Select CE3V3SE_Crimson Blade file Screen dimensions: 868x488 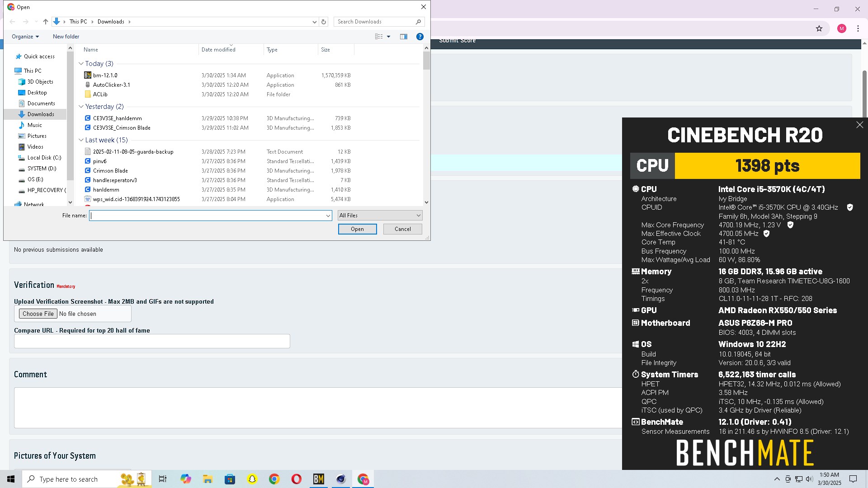pyautogui.click(x=122, y=128)
